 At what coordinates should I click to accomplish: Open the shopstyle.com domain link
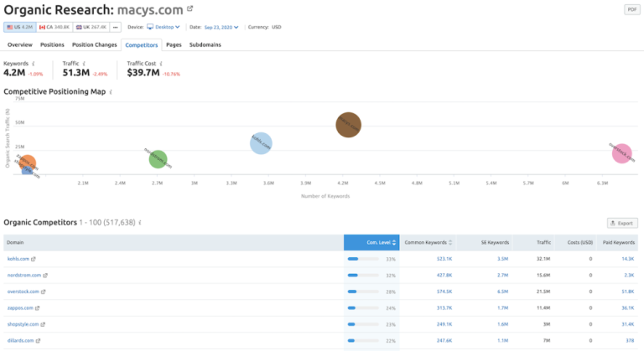pyautogui.click(x=23, y=324)
